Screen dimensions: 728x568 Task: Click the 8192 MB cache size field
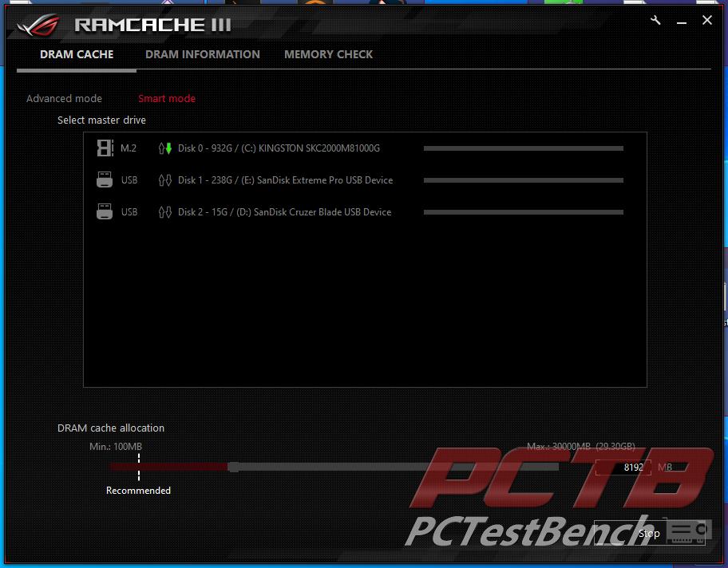coord(623,467)
